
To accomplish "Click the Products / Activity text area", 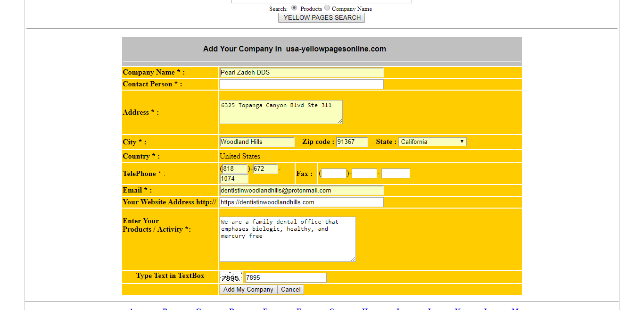I will point(288,239).
